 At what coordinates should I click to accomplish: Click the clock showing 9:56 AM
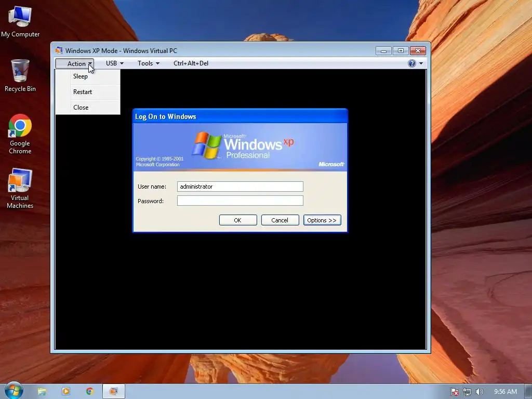coord(505,392)
